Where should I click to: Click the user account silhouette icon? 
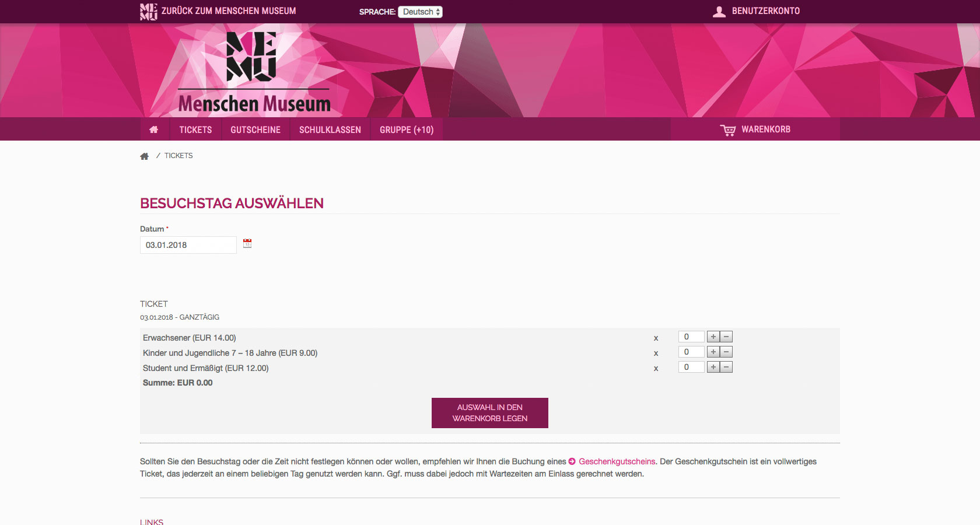719,12
